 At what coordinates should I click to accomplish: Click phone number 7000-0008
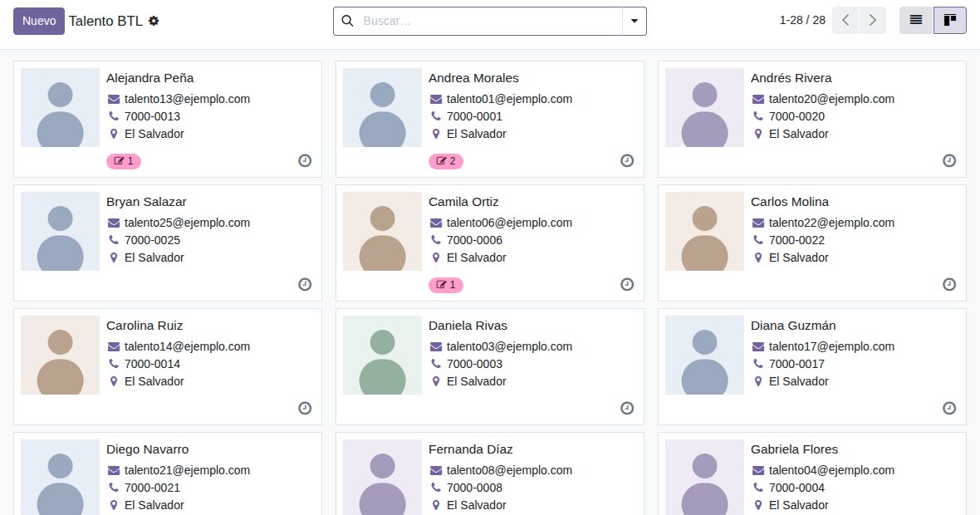point(474,488)
